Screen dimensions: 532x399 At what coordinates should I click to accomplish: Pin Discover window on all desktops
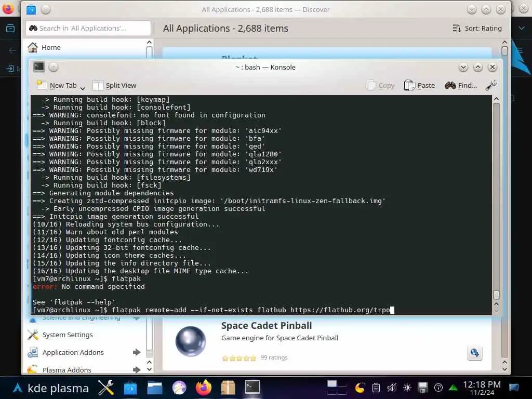pos(46,9)
